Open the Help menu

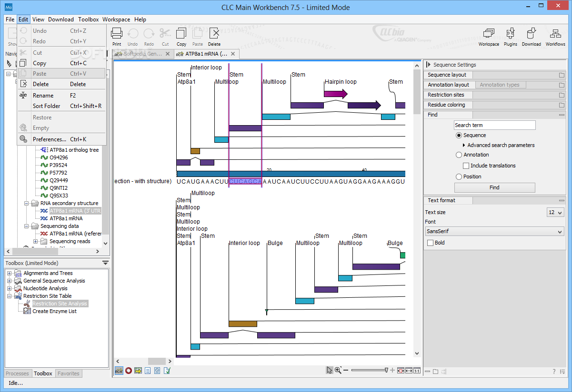(140, 20)
